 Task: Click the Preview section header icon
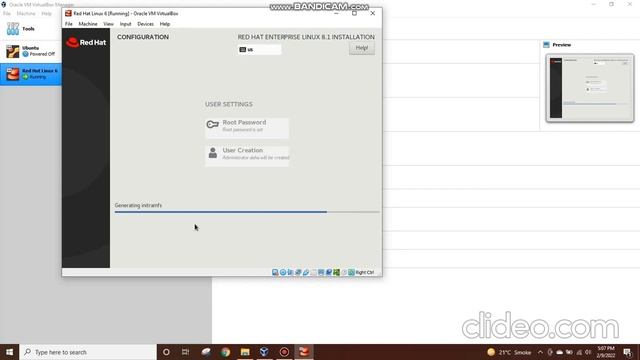pyautogui.click(x=547, y=44)
